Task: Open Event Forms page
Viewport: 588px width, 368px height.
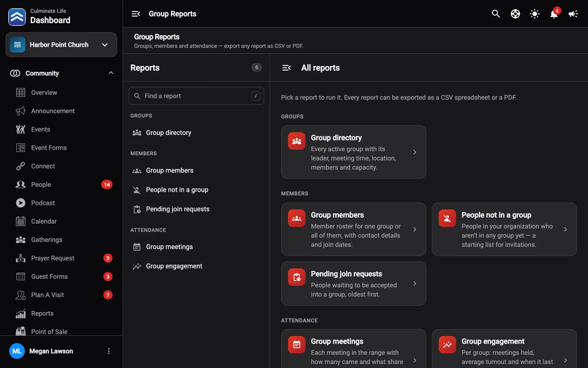Action: point(61,148)
